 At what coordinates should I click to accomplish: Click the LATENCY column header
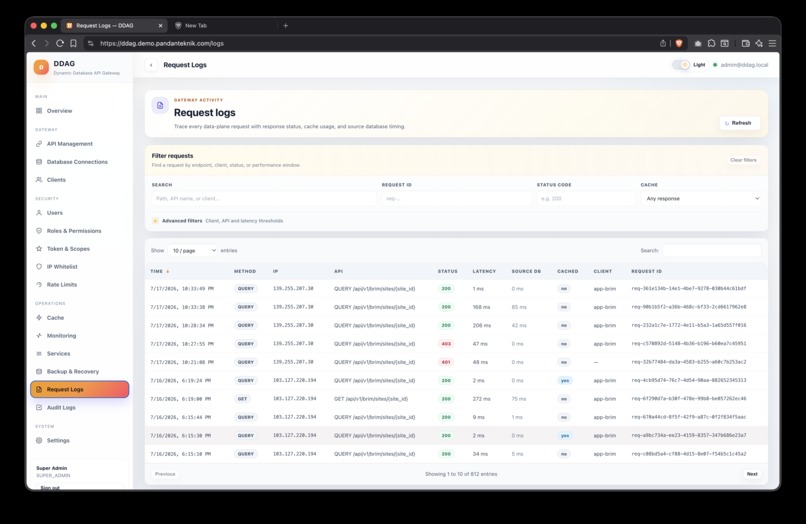click(x=484, y=271)
